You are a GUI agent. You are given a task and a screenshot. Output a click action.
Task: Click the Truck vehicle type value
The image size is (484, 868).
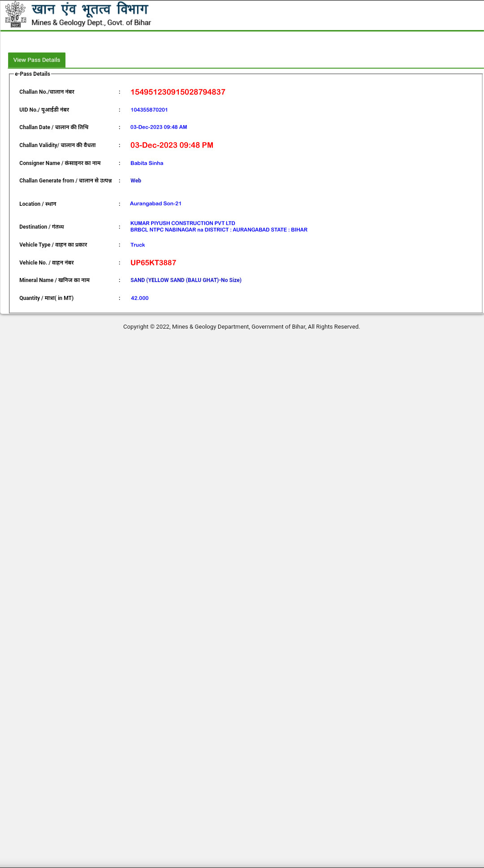pos(138,245)
